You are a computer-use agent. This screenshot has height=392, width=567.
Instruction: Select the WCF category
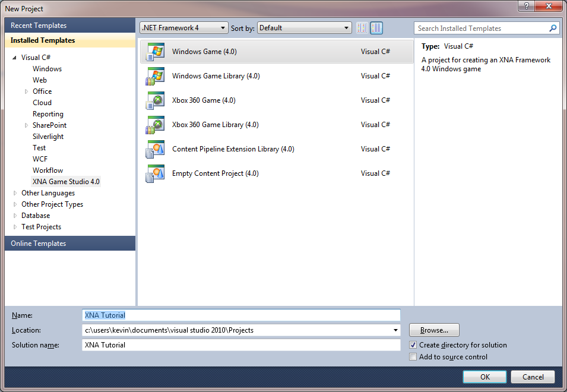[40, 159]
